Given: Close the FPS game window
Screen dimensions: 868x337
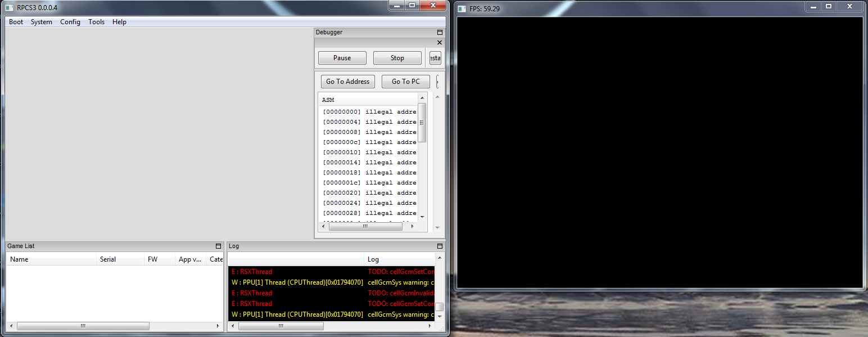Looking at the screenshot, I should pyautogui.click(x=850, y=6).
